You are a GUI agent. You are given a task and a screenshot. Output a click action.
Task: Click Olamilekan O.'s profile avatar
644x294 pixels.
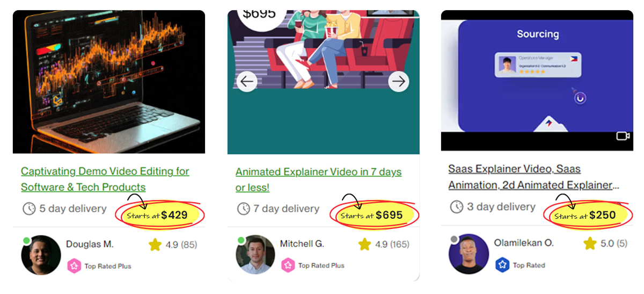coord(469,254)
